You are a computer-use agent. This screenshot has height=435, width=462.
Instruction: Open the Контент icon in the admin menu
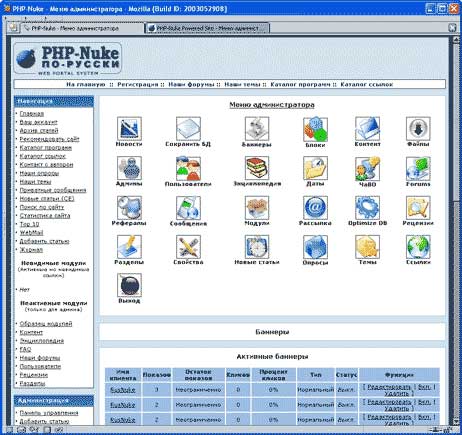(x=367, y=129)
